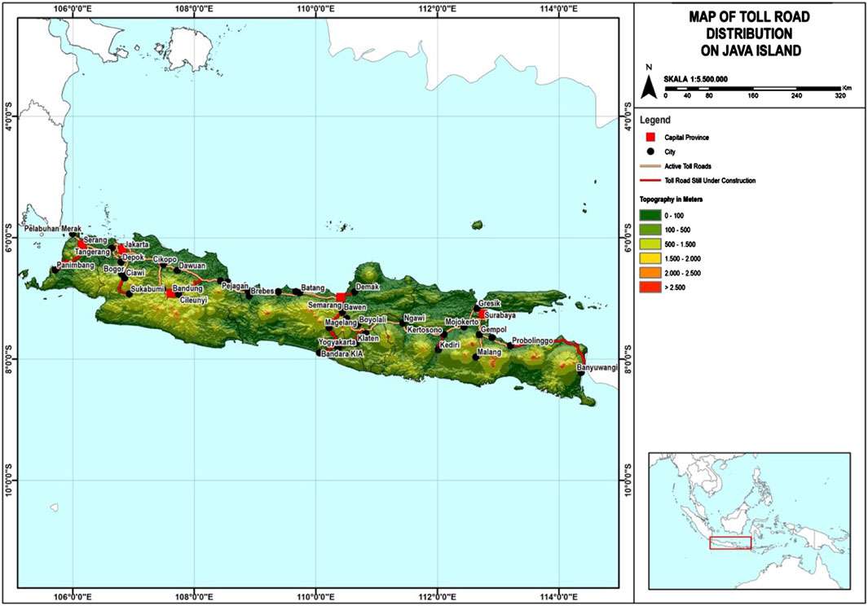Image resolution: width=868 pixels, height=606 pixels.
Task: Click the Klaten label
Action: tap(368, 338)
